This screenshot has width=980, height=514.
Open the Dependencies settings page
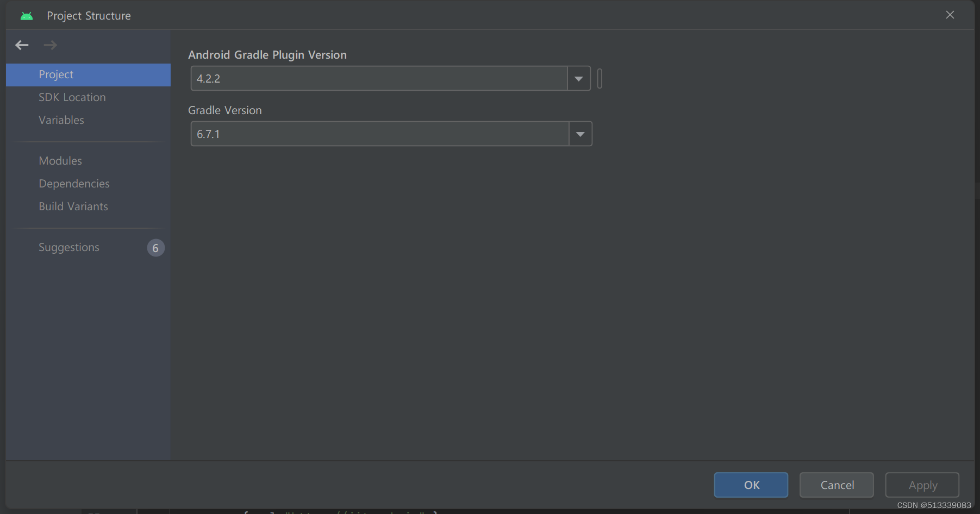click(74, 184)
